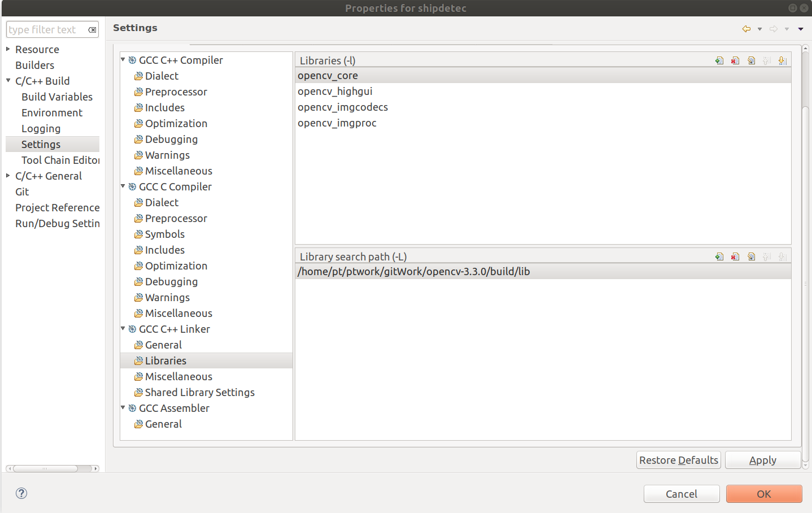Image resolution: width=812 pixels, height=513 pixels.
Task: Edit the library search path entry
Action: [751, 256]
